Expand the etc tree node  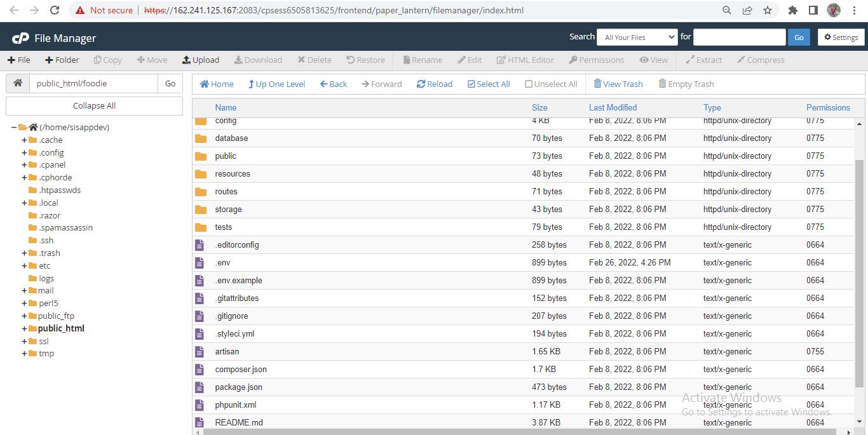24,266
